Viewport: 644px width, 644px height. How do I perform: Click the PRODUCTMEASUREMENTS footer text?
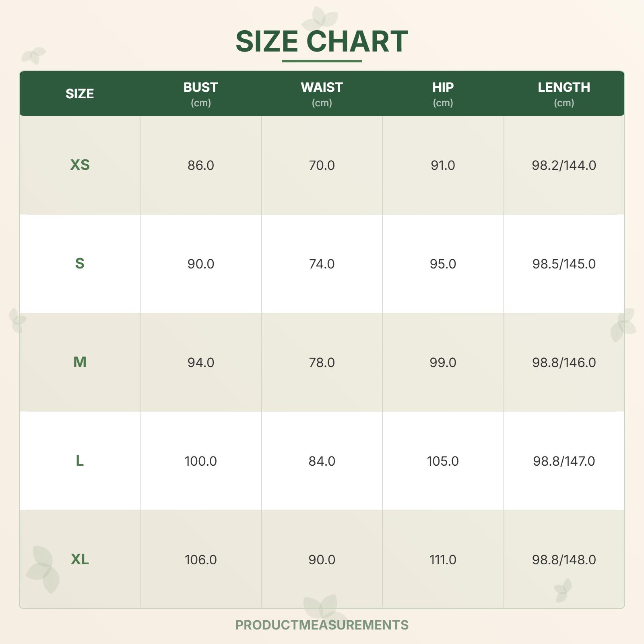point(322,625)
